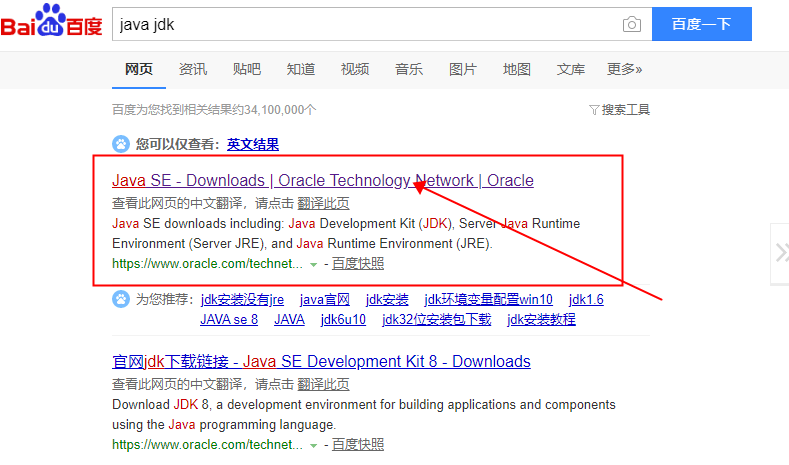Click the paw icon beside 为您推荐

click(x=121, y=299)
